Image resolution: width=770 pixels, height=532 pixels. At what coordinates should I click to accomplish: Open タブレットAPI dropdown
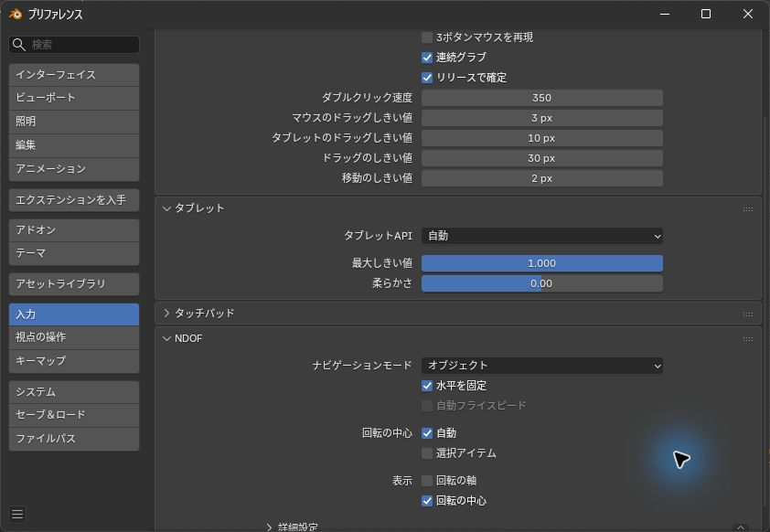541,236
